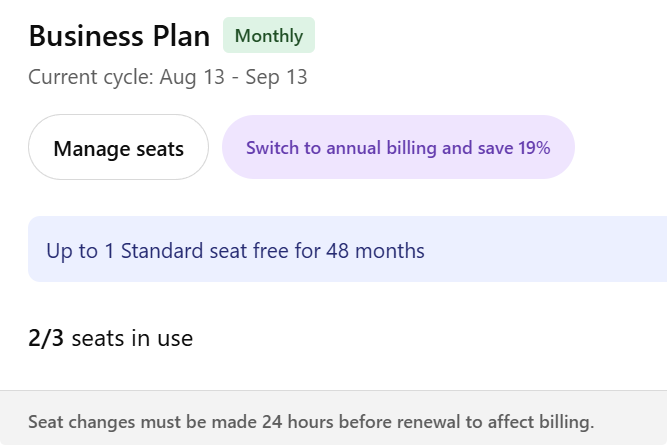The image size is (667, 445).
Task: Click the word Manage on the seats button
Action: 91,149
